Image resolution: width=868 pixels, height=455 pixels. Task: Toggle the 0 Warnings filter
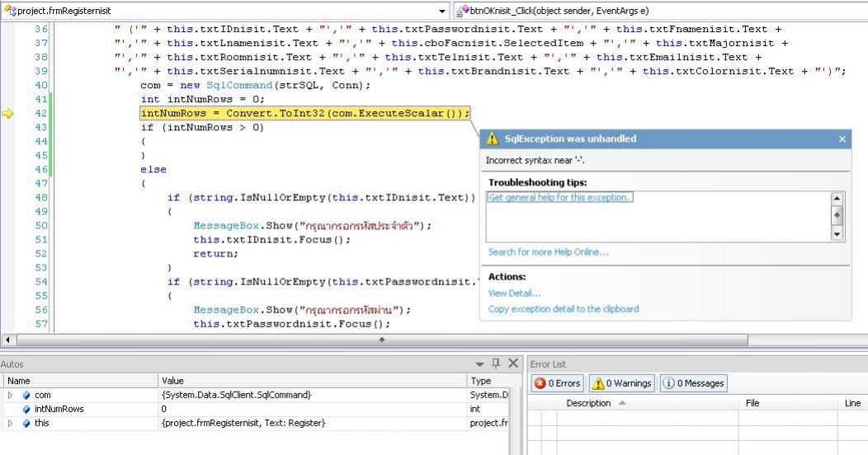[622, 383]
